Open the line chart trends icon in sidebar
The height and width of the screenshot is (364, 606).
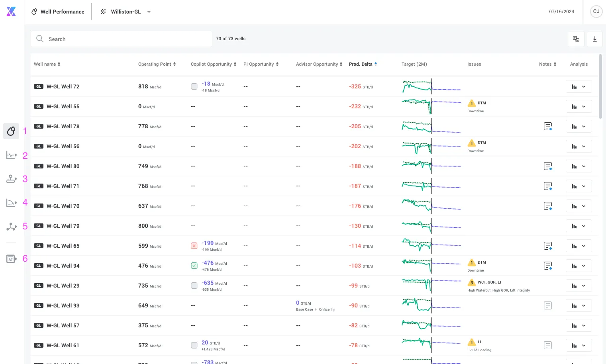[11, 155]
